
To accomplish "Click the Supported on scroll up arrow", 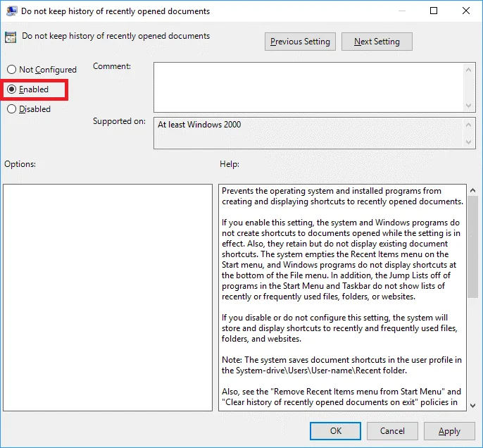I will tap(470, 124).
